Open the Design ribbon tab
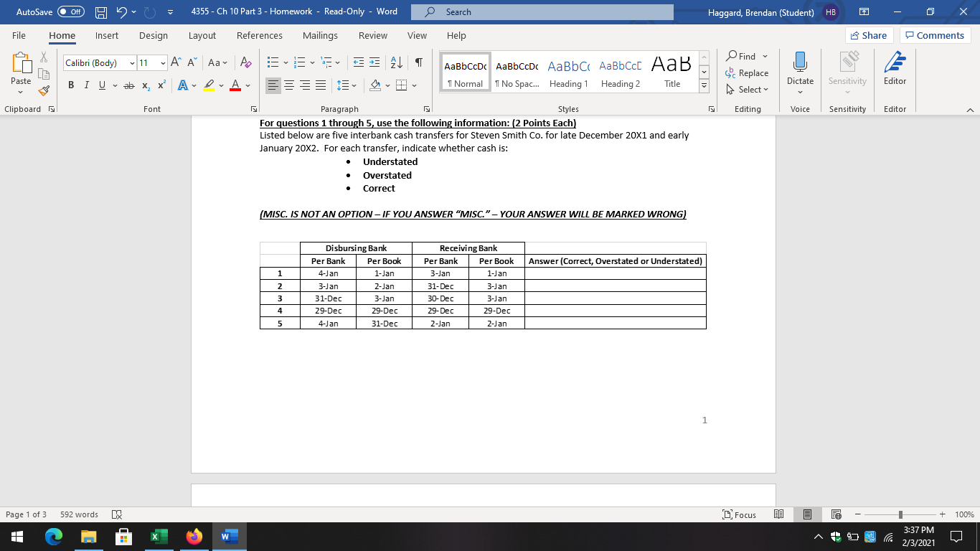The height and width of the screenshot is (551, 980). tap(153, 35)
